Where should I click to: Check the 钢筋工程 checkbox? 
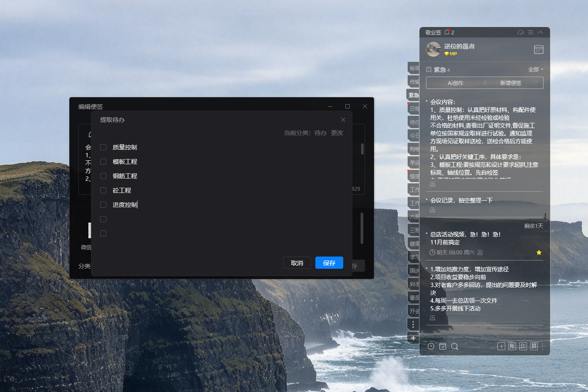[103, 176]
